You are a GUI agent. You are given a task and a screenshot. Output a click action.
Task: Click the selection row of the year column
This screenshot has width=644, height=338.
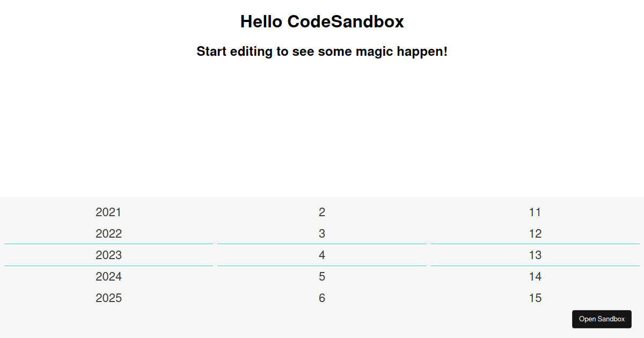[x=108, y=255]
